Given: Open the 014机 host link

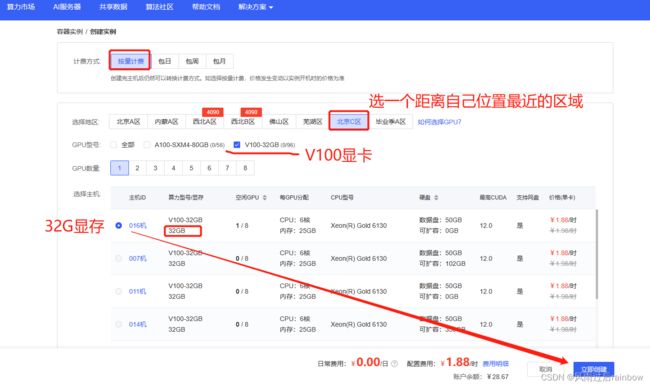Looking at the screenshot, I should (138, 324).
